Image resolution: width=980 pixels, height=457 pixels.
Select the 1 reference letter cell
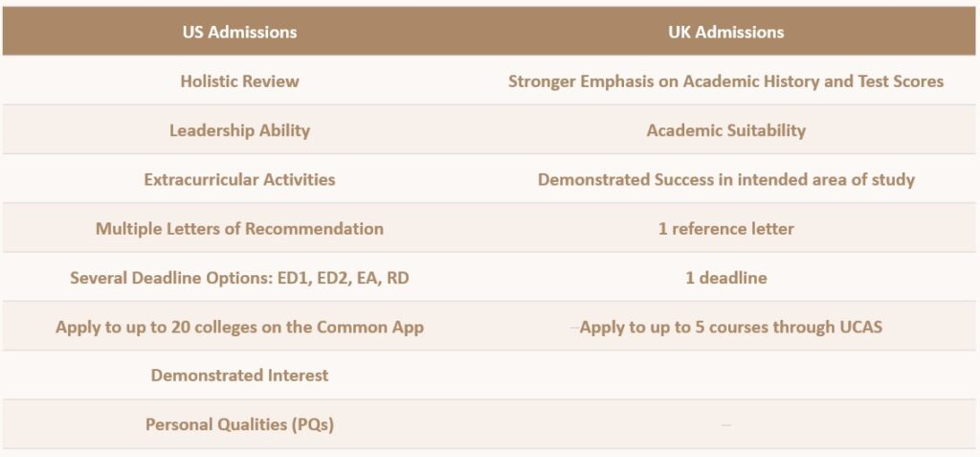pos(725,228)
